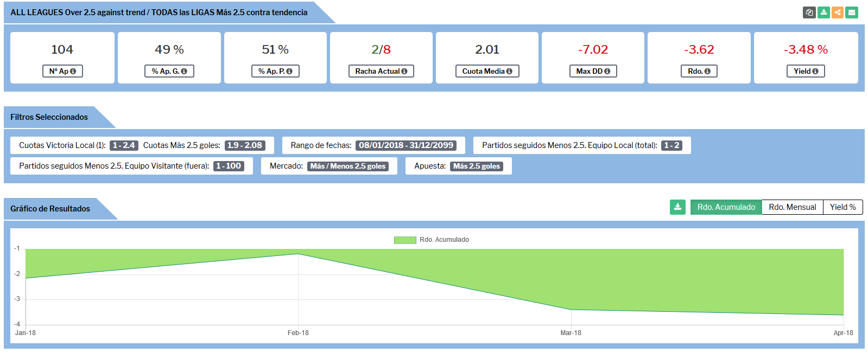Click the date range badge 08/01/2018 - 31/12/2099
This screenshot has width=868, height=353.
[406, 145]
